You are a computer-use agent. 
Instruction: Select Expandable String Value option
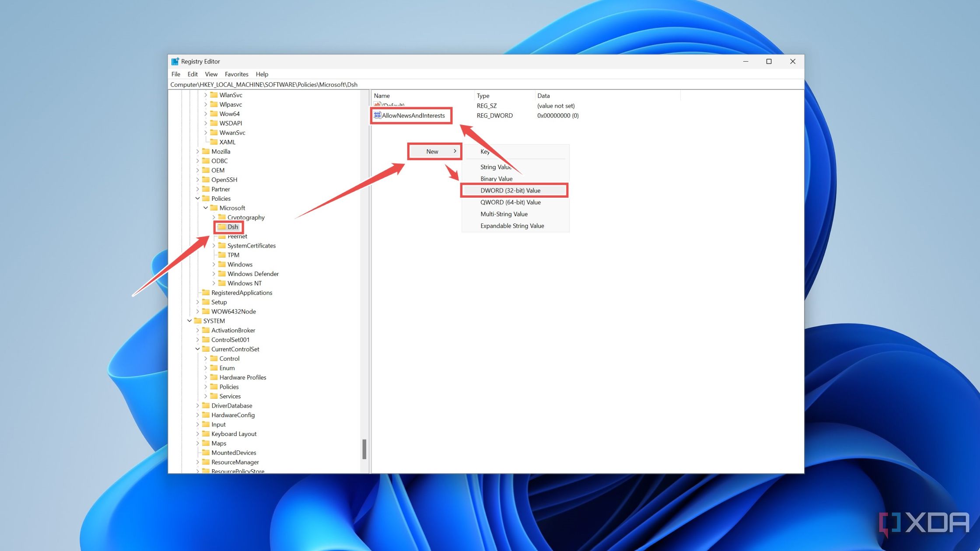click(x=513, y=225)
